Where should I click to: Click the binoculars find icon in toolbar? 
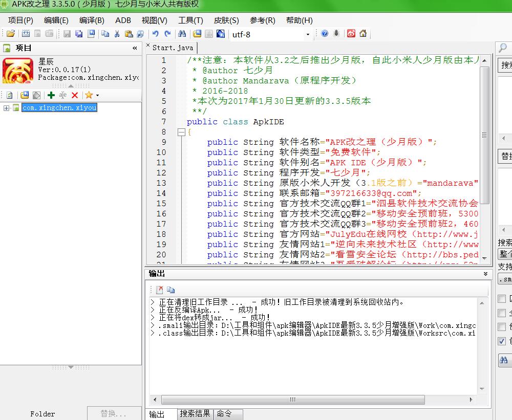[x=181, y=34]
